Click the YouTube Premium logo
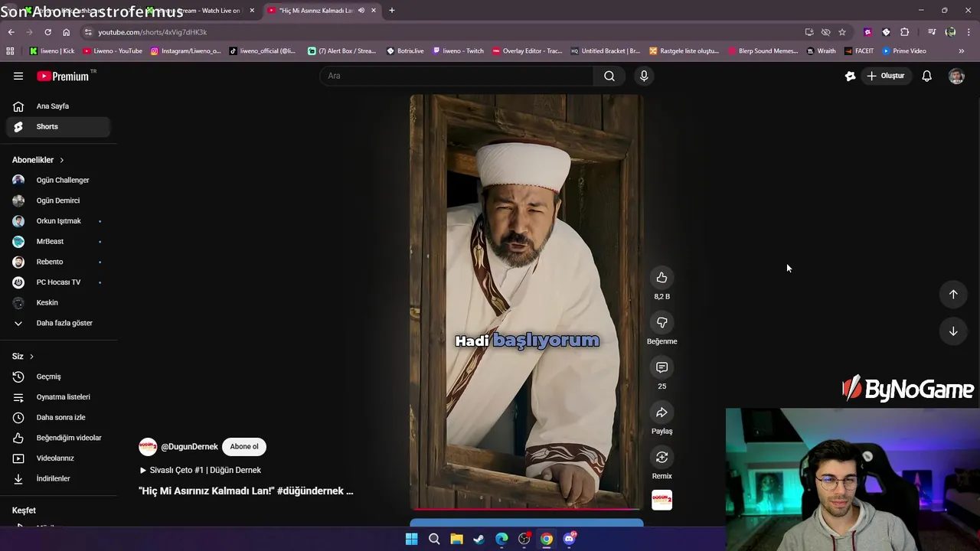The height and width of the screenshot is (551, 980). pyautogui.click(x=63, y=76)
